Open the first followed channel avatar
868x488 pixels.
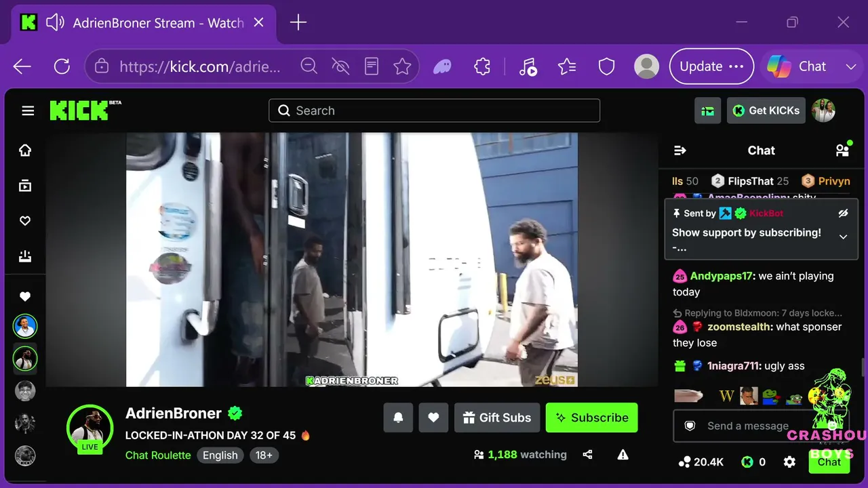(25, 327)
